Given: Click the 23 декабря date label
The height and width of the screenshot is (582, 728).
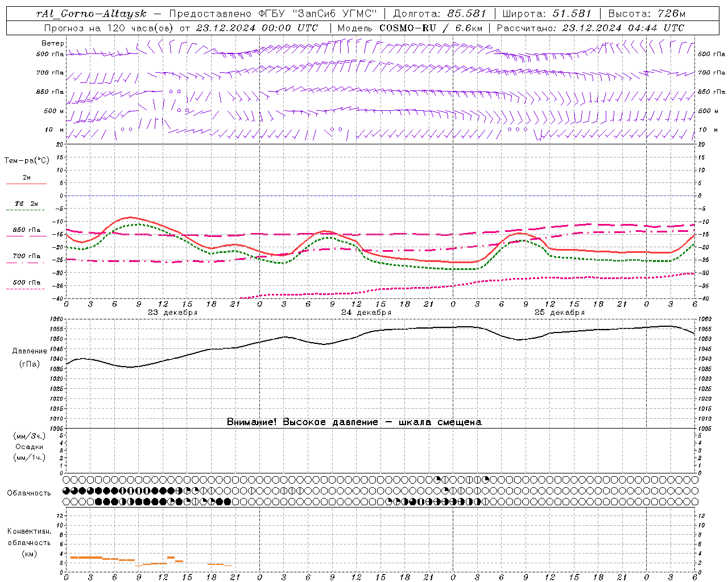Looking at the screenshot, I should (173, 313).
